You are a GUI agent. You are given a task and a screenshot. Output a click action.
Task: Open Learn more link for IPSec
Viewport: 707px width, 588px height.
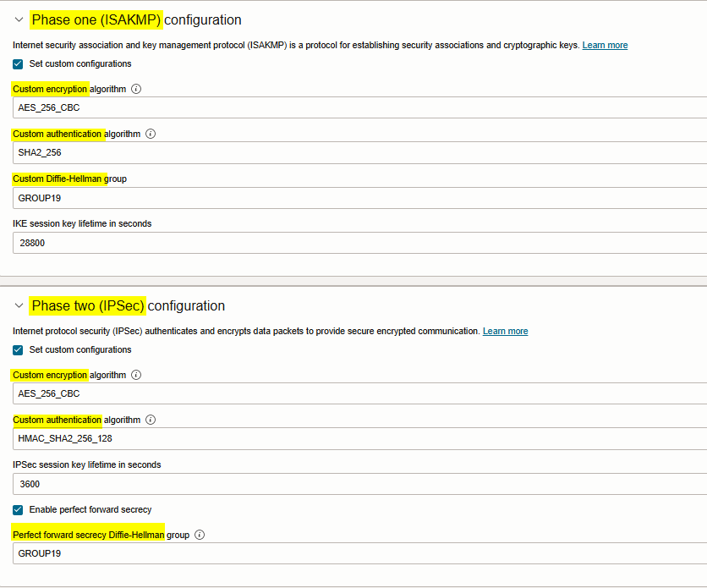505,331
